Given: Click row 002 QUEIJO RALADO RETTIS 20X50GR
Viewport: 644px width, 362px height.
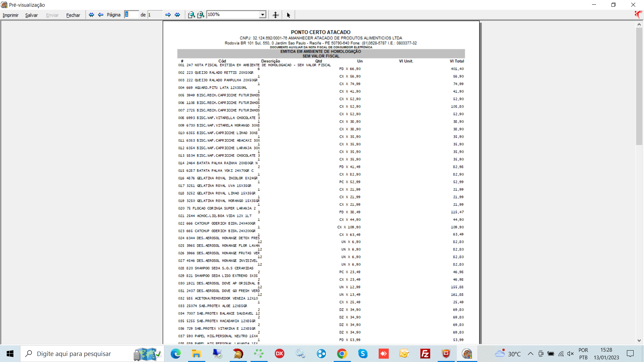Looking at the screenshot, I should (216, 72).
